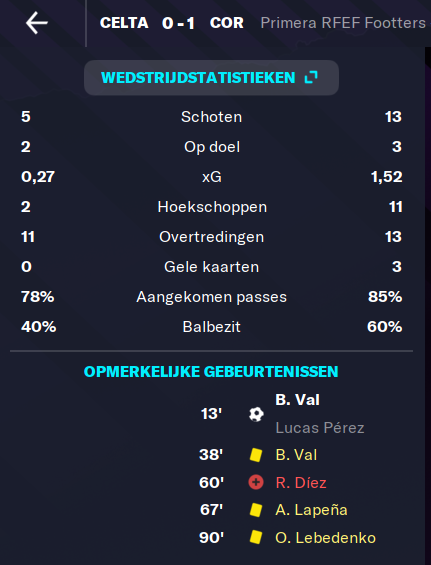Screen dimensions: 431x565
Task: Click the Balbezit statistic row label
Action: click(212, 327)
